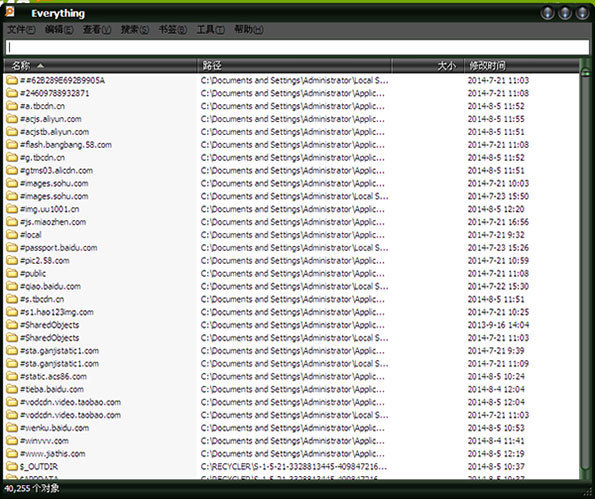Screen dimensions: 595x499
Task: Select folder icon of #public
Action: 12,274
